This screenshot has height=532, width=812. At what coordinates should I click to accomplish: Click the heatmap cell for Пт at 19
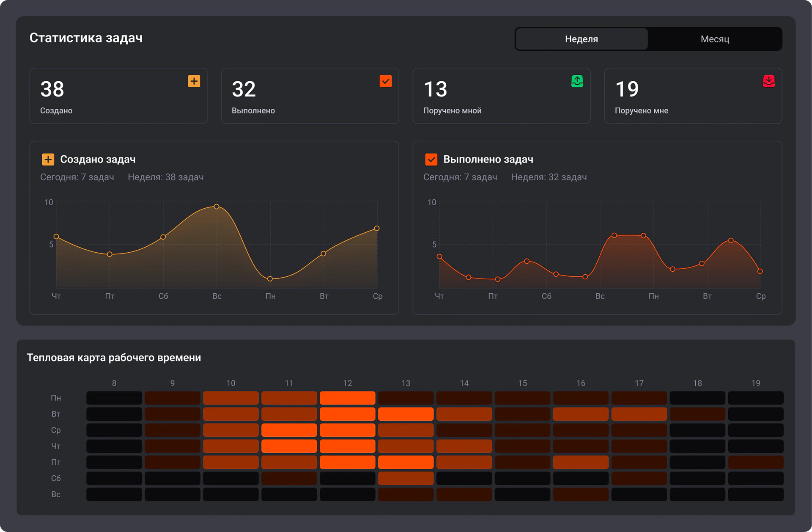pos(756,462)
